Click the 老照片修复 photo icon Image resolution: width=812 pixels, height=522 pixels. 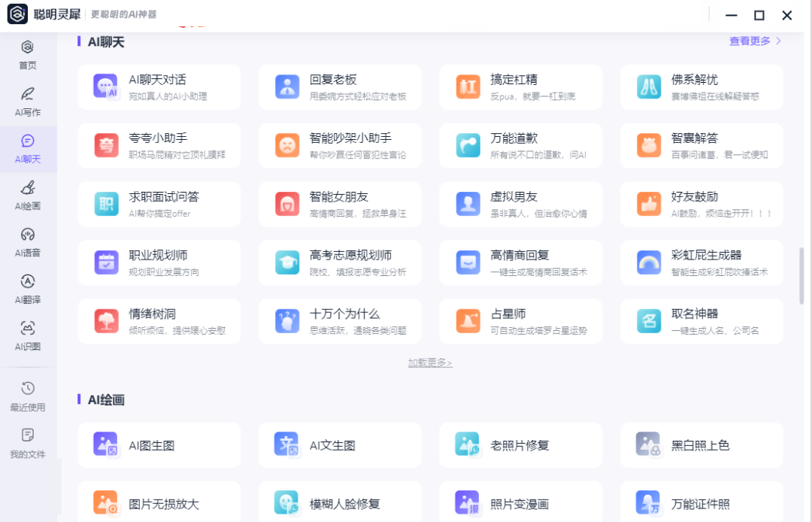468,445
